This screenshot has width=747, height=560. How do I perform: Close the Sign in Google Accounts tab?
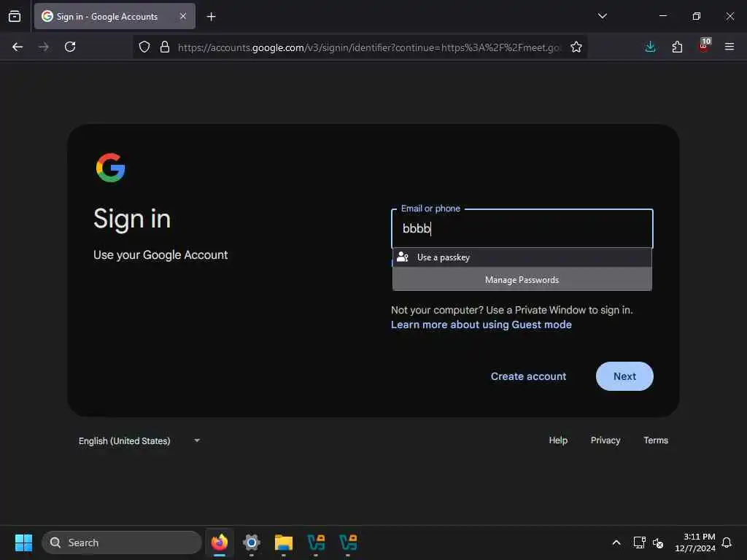click(x=183, y=16)
